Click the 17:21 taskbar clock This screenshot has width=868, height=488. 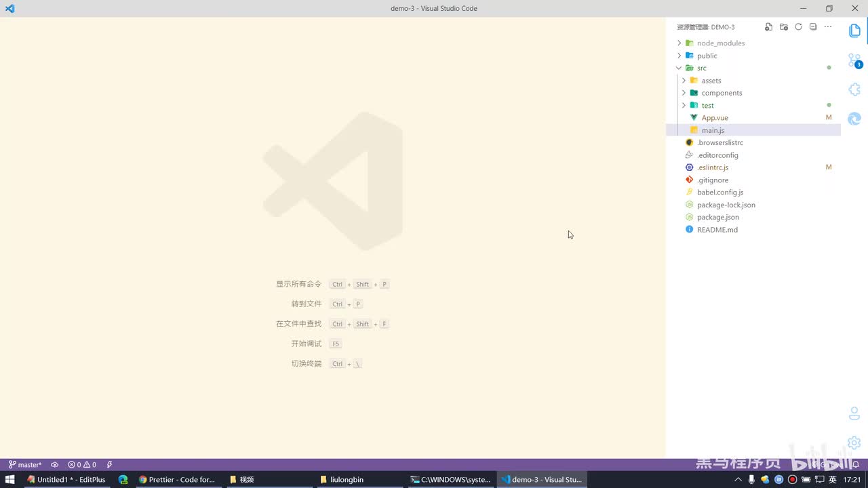click(x=852, y=479)
